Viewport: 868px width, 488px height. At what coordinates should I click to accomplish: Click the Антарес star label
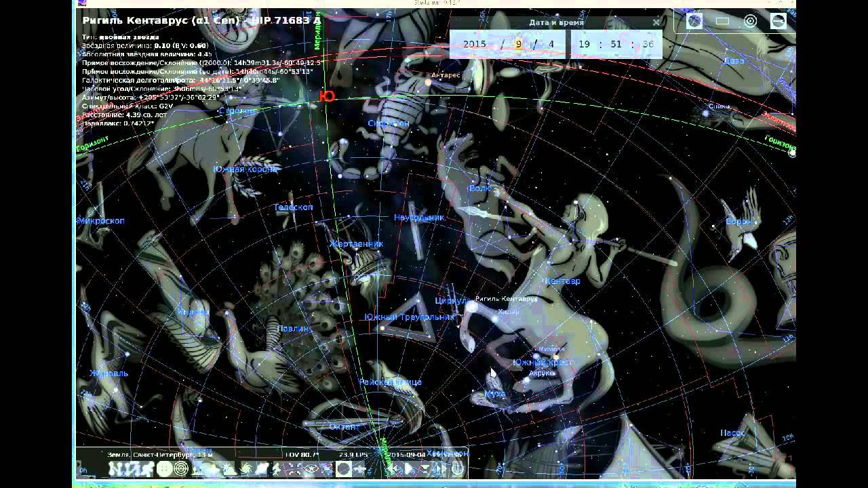[446, 75]
